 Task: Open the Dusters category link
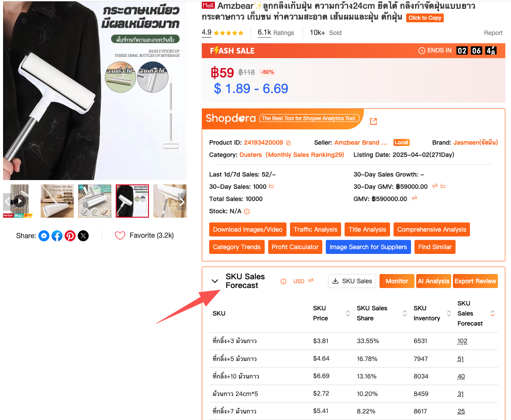pos(251,155)
